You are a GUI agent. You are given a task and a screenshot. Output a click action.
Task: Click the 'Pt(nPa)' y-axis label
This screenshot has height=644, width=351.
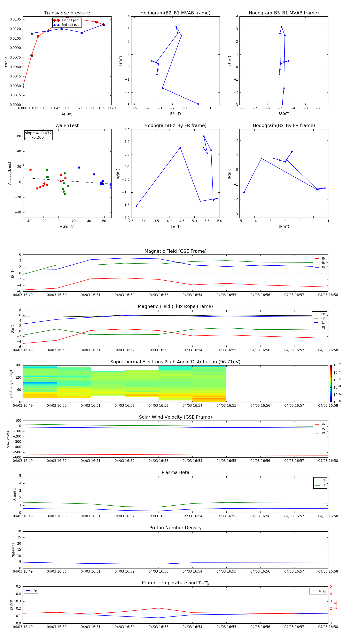point(6,61)
